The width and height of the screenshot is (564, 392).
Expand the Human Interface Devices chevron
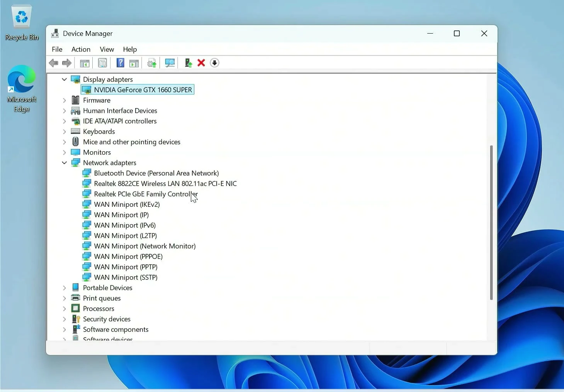(x=65, y=111)
